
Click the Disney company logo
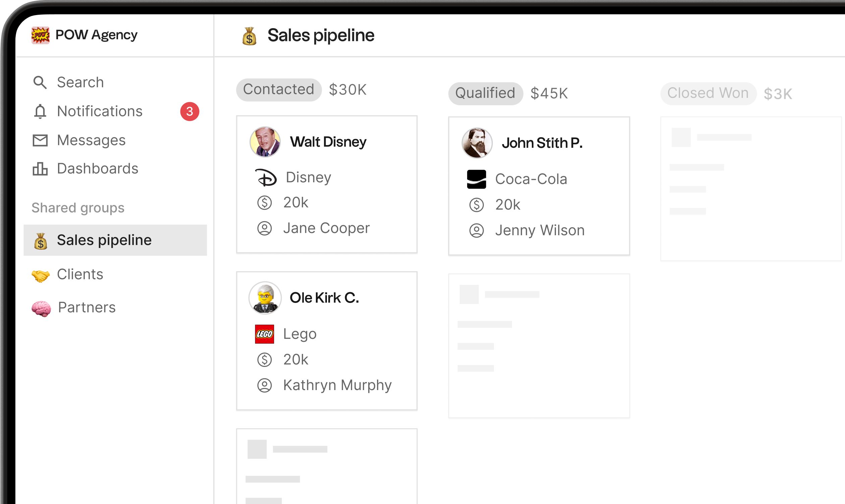[x=265, y=178]
